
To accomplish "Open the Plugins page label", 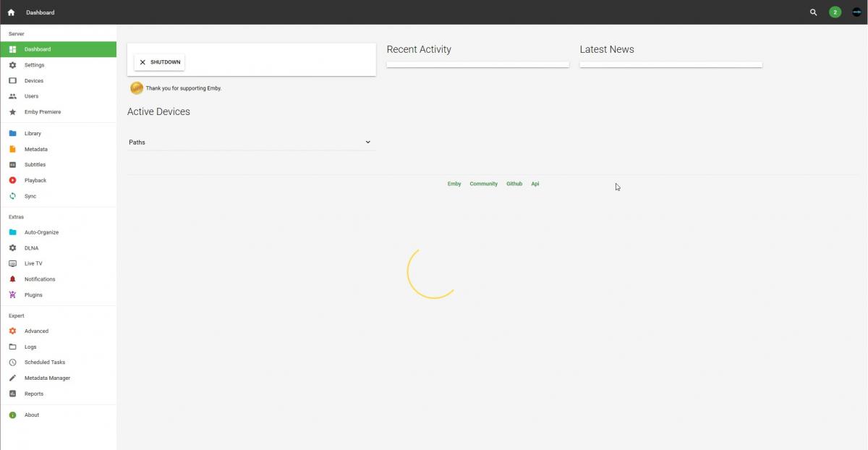I will [x=33, y=295].
